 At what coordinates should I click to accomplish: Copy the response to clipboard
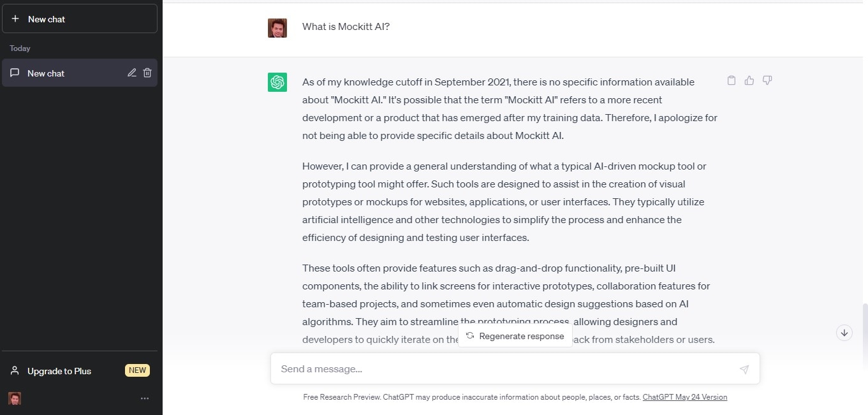732,80
